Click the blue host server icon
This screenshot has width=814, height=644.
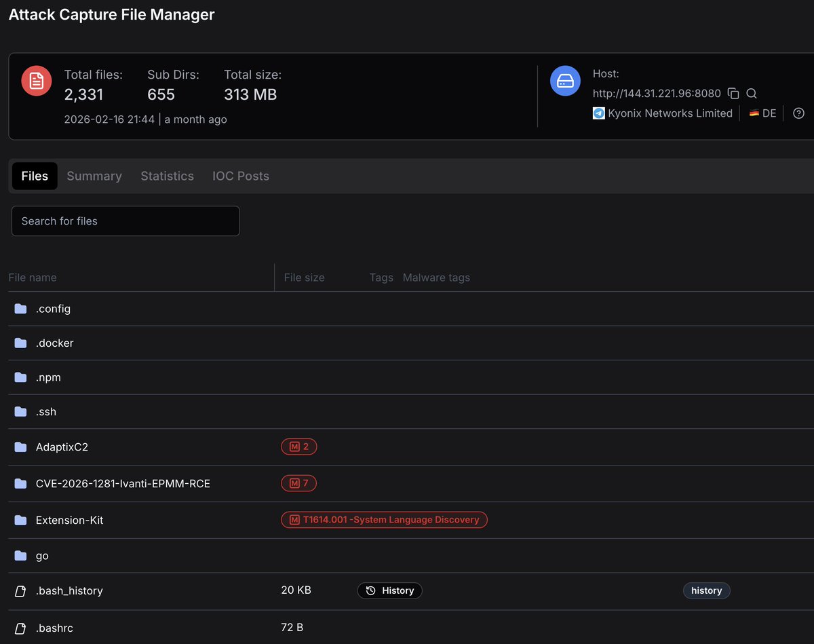565,81
